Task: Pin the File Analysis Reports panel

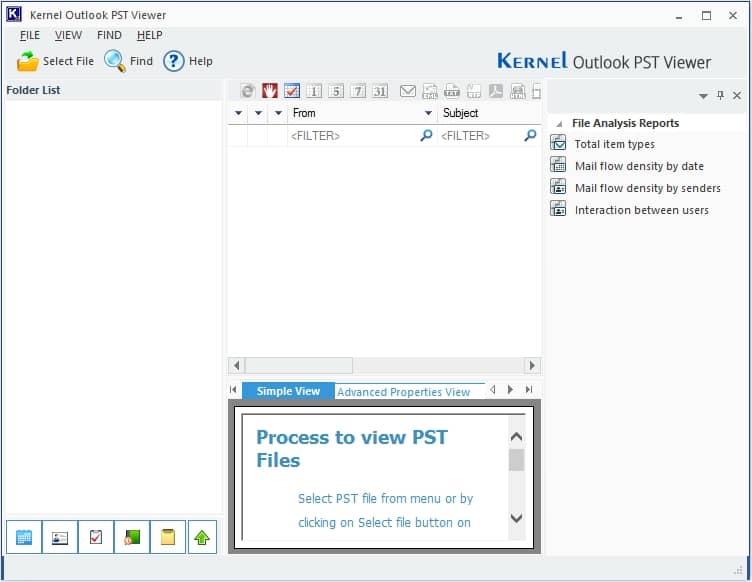Action: click(720, 95)
